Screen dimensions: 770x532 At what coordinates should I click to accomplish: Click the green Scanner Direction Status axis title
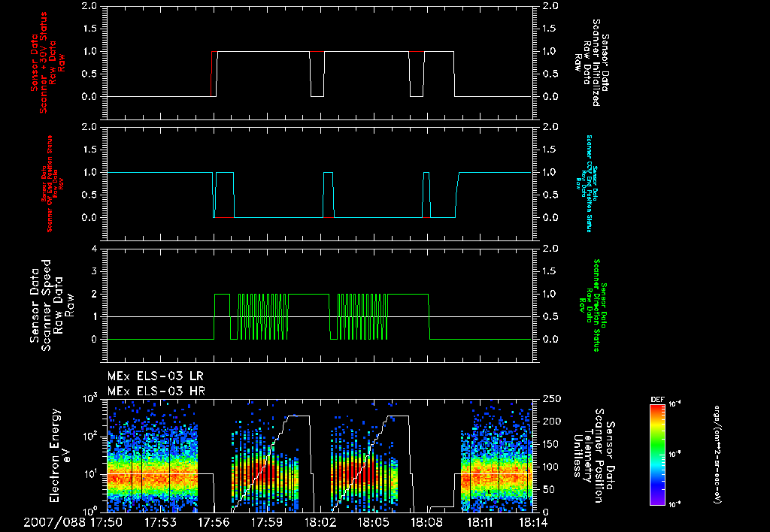[590, 305]
